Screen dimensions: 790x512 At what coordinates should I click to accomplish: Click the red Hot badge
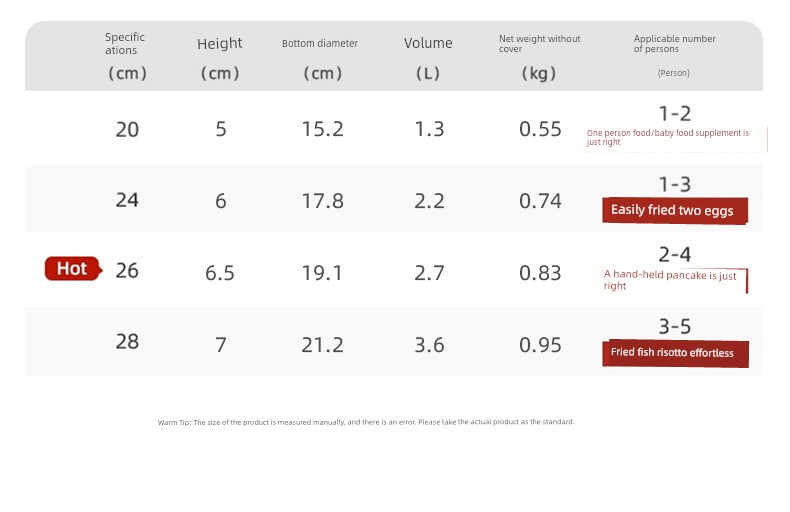[x=72, y=269]
